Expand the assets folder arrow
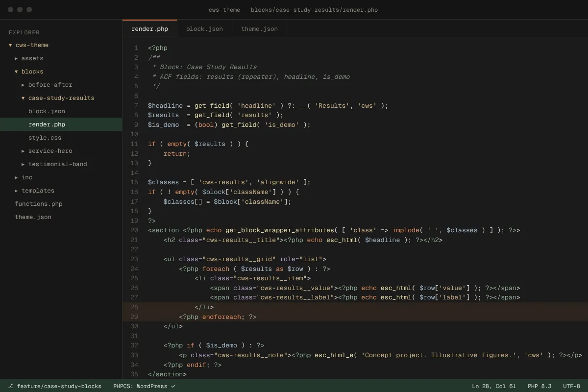588x392 pixels. pyautogui.click(x=16, y=58)
